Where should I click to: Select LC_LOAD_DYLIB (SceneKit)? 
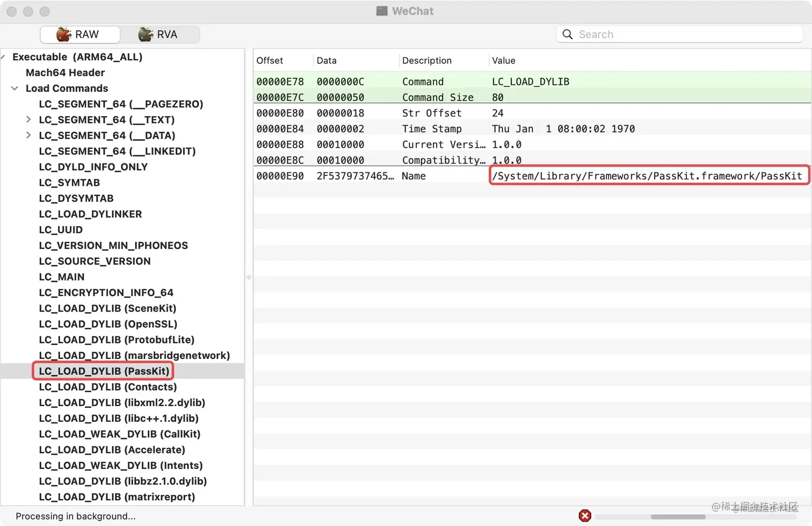point(107,308)
